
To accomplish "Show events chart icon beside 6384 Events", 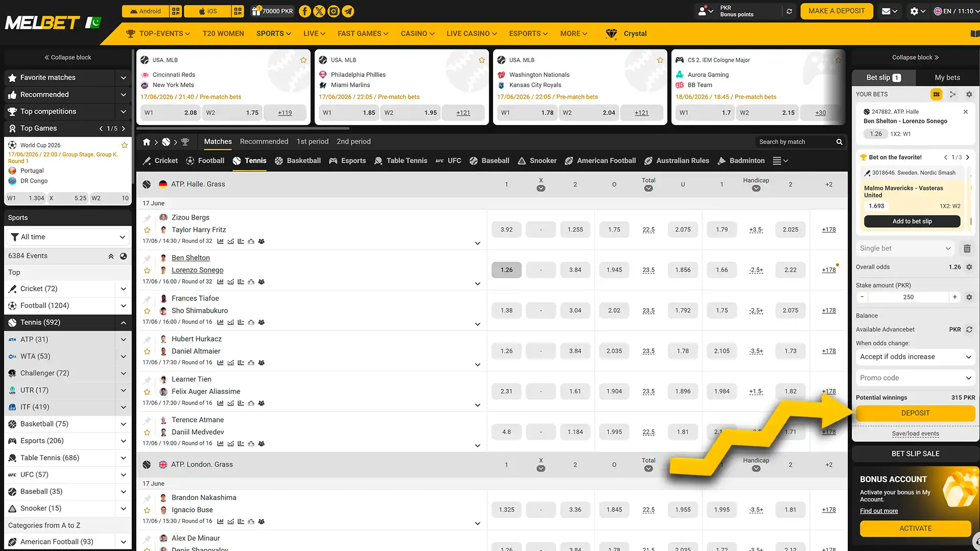I will [124, 256].
